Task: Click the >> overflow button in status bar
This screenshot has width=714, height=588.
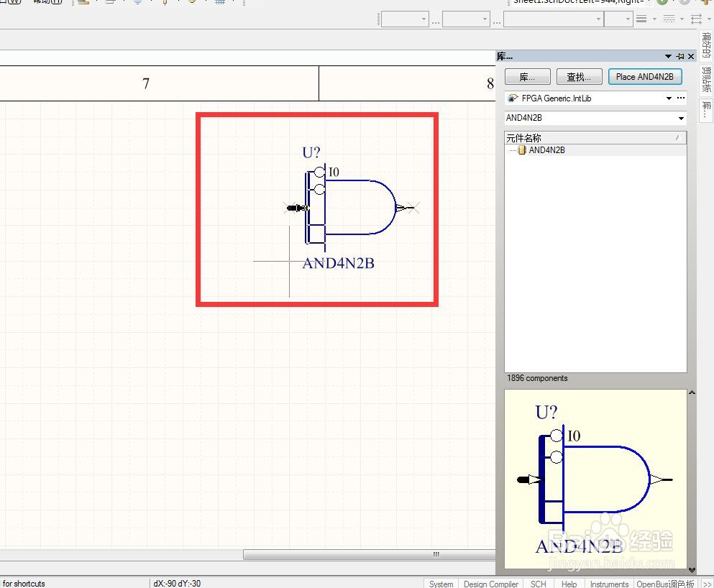Action: (x=707, y=584)
